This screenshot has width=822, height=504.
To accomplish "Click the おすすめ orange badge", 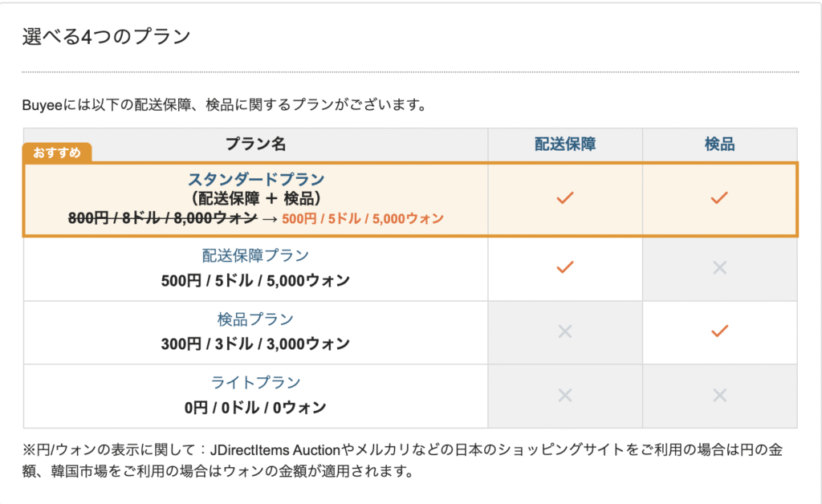I will tap(57, 152).
